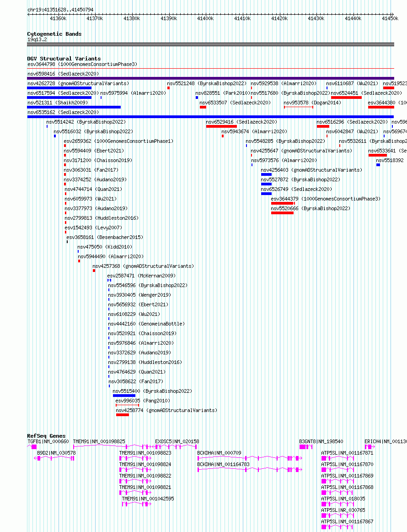
Task: Open the nsv6517594 Sedlazeck2020 label
Action: 63,93
